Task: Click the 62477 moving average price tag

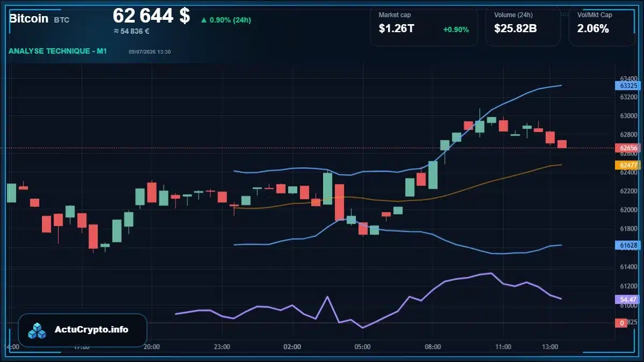Action: [x=628, y=166]
